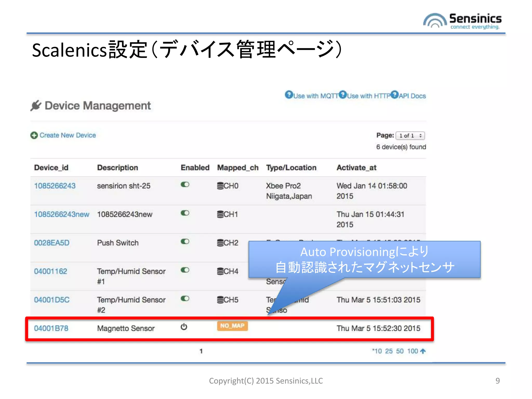Click the Device_id column header
This screenshot has height=399, width=532.
[x=51, y=168]
